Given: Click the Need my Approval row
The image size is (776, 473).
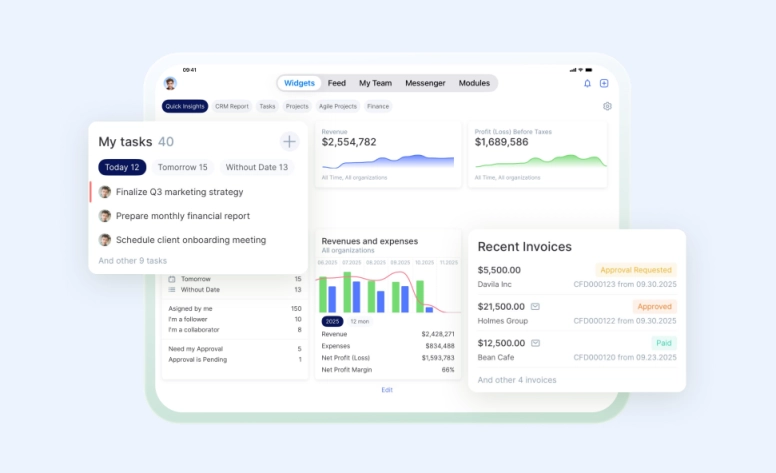Looking at the screenshot, I should (x=235, y=349).
